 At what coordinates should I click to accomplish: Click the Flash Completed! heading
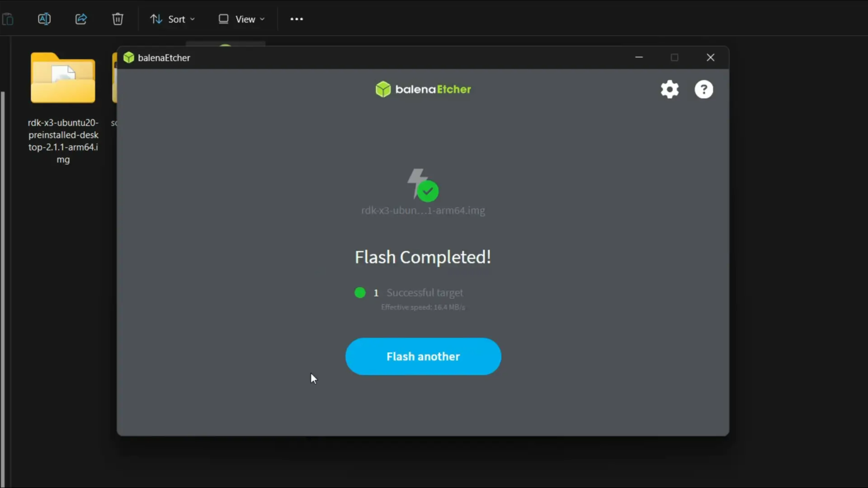click(423, 257)
